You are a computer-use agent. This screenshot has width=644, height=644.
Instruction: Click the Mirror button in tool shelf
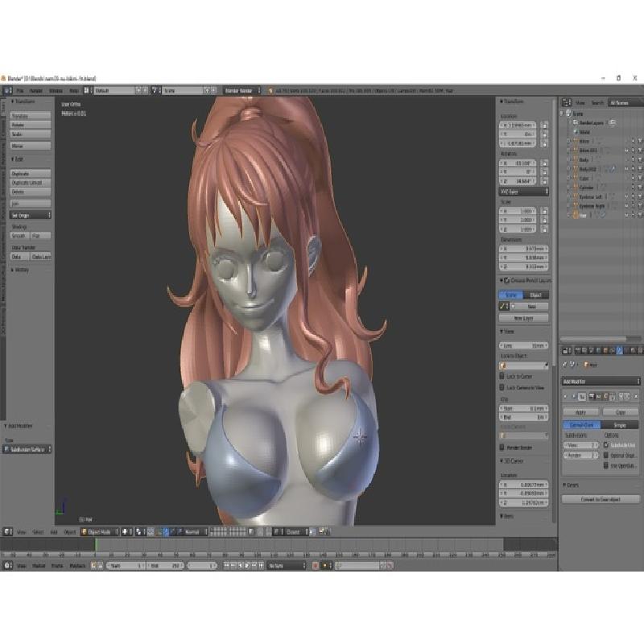(x=31, y=146)
